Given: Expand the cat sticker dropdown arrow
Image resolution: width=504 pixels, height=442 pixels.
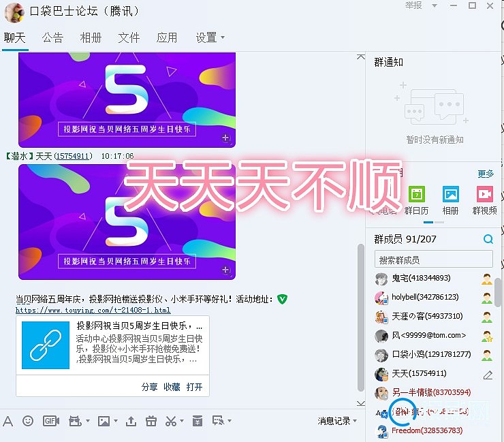Looking at the screenshot, I should tap(87, 421).
